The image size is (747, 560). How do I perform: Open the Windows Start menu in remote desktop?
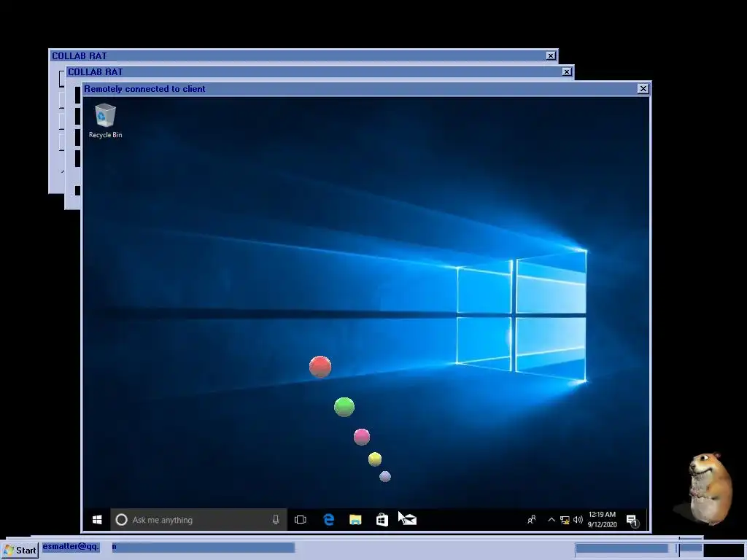point(97,519)
